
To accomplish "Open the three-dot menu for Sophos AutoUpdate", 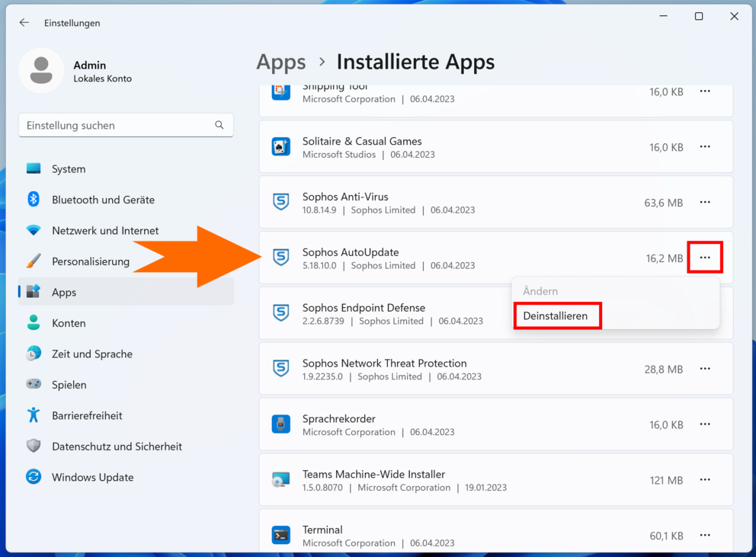I will pyautogui.click(x=705, y=258).
